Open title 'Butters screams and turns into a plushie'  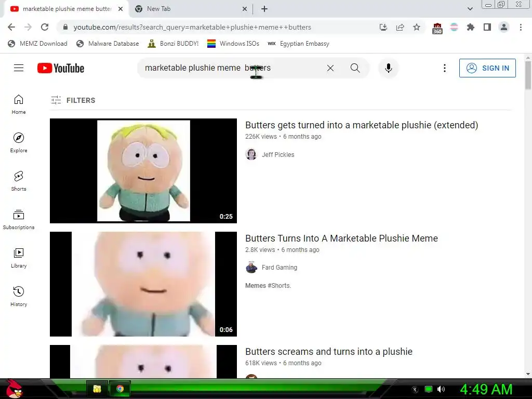coord(329,352)
